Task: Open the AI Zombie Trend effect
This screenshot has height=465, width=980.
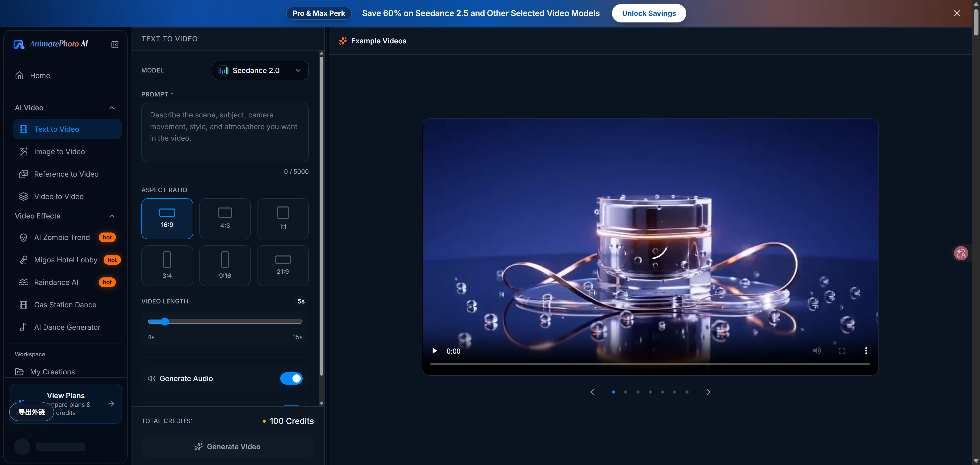Action: point(67,237)
